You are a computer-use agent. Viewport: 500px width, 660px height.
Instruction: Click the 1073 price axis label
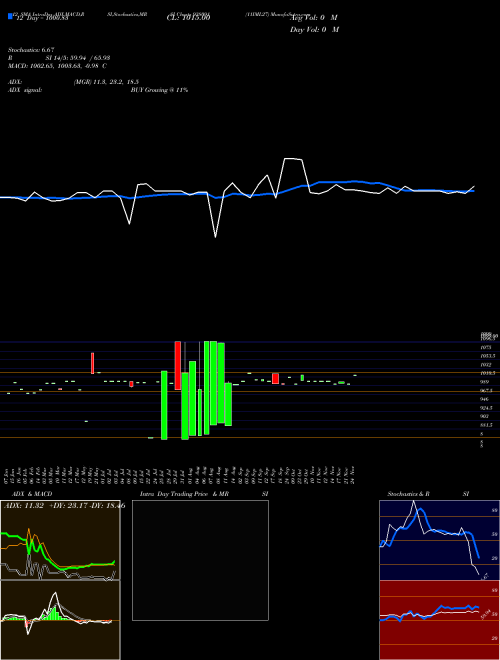click(x=485, y=348)
